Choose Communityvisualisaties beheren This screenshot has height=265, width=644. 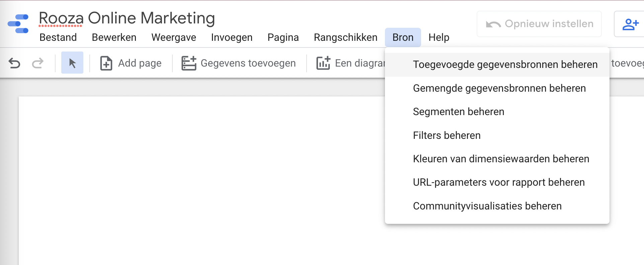tap(497, 206)
